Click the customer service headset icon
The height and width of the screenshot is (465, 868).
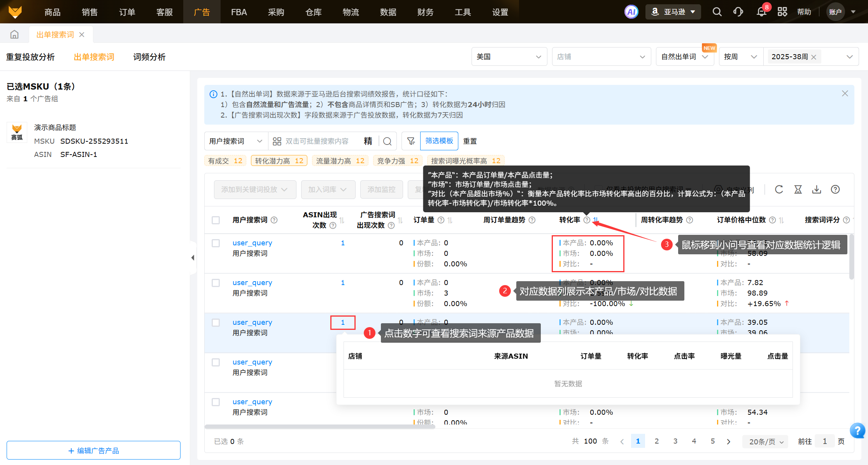[x=738, y=12]
